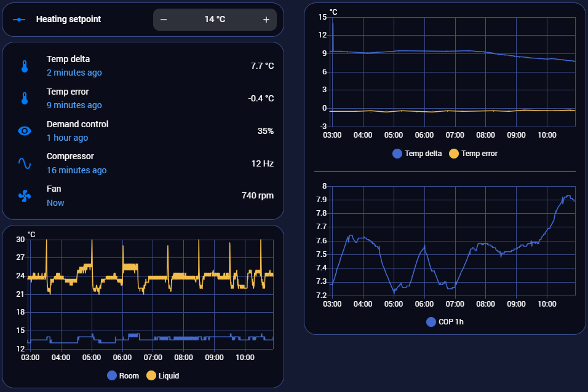This screenshot has height=392, width=588.
Task: Click the Temp error thermometer icon
Action: [25, 98]
